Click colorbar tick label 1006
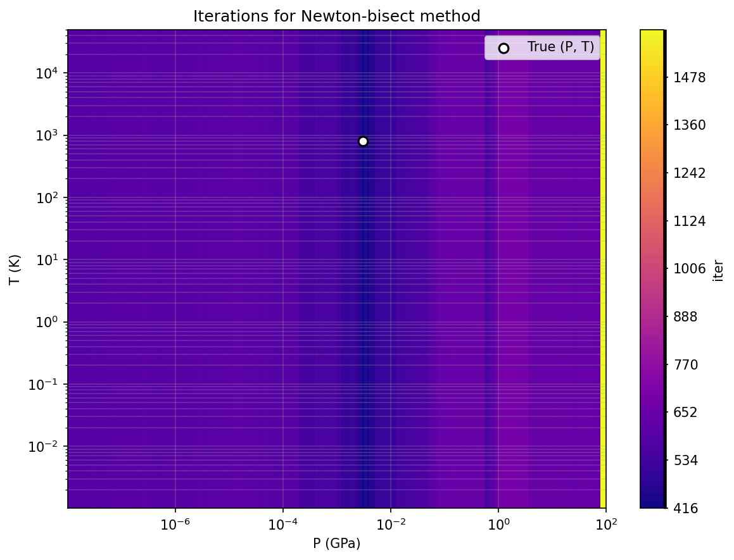 tap(689, 269)
